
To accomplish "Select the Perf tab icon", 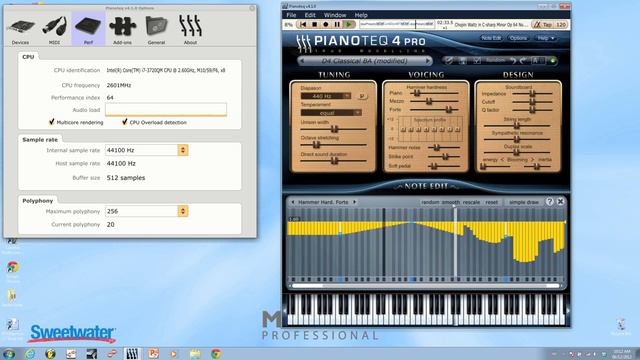I will click(x=88, y=29).
